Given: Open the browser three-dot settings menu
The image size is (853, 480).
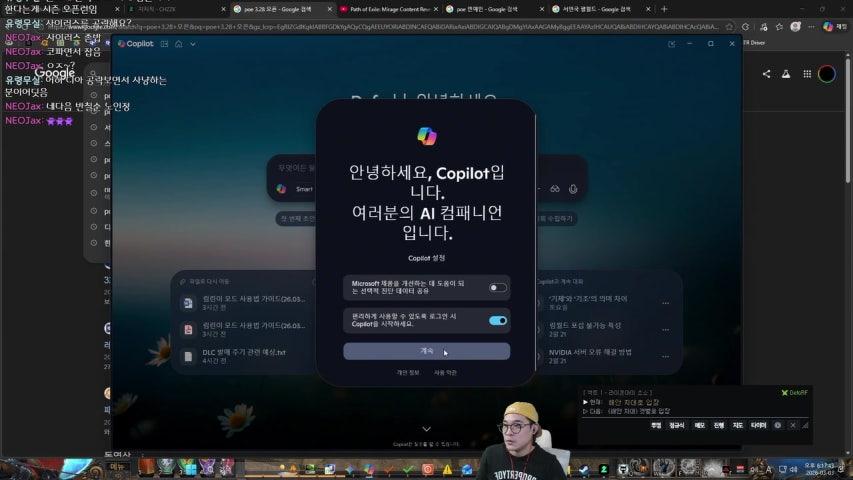Looking at the screenshot, I should [x=811, y=27].
